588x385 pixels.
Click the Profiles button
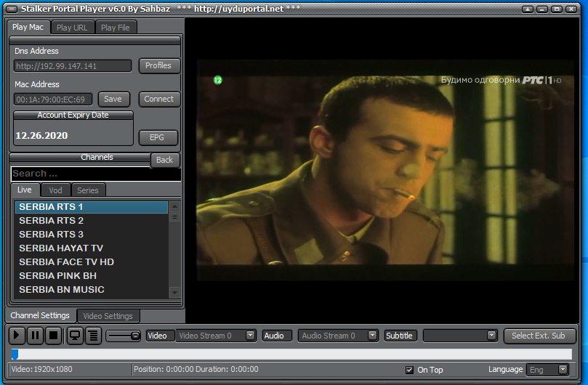click(158, 65)
